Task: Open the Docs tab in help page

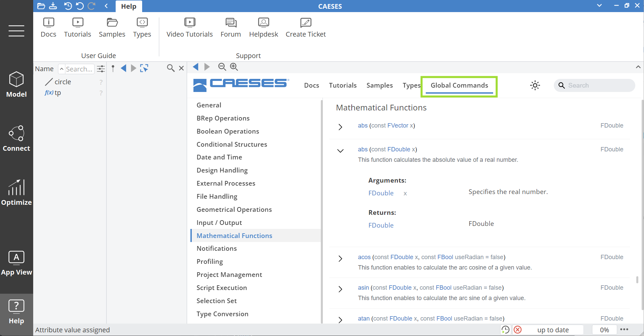Action: pyautogui.click(x=311, y=85)
